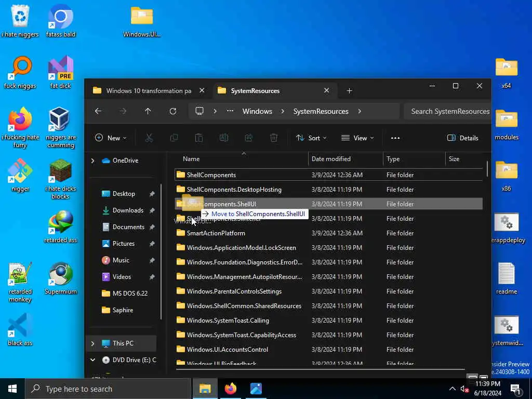
Task: Close the SystemResources tab
Action: [326, 90]
